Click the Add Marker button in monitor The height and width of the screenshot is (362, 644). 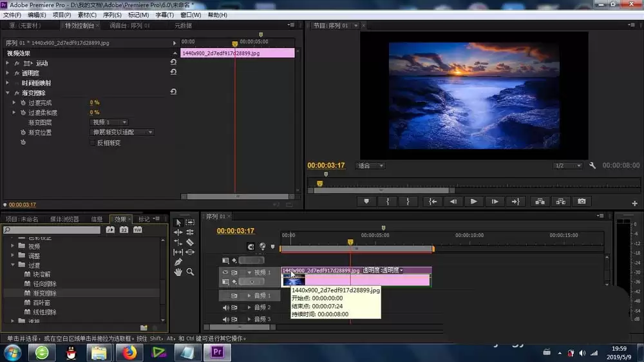tap(366, 202)
